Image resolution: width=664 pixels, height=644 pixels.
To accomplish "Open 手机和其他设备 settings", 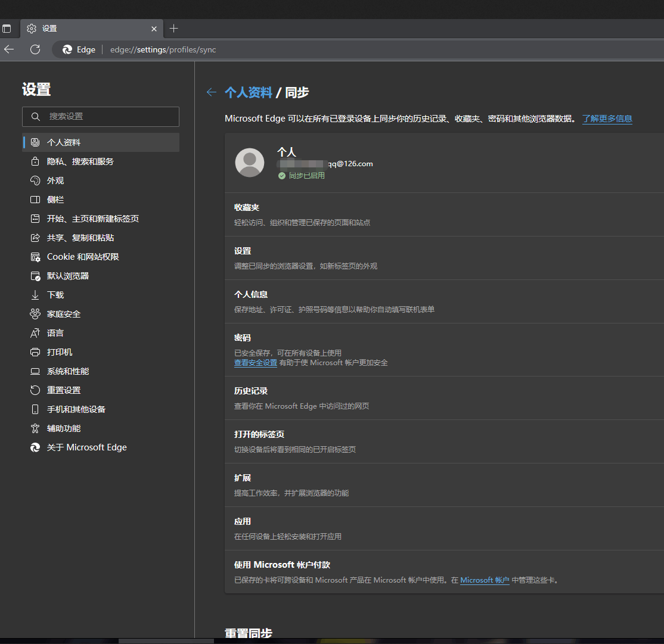I will 101,409.
